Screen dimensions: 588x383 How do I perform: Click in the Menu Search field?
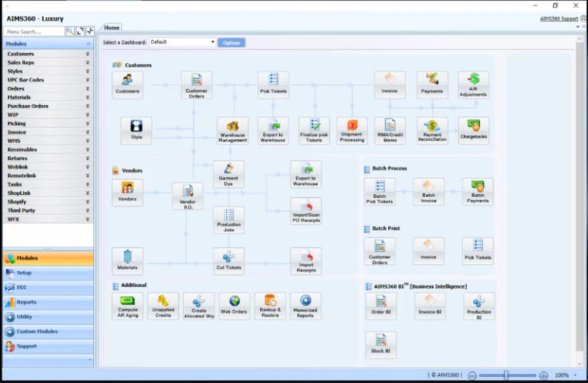(x=34, y=32)
